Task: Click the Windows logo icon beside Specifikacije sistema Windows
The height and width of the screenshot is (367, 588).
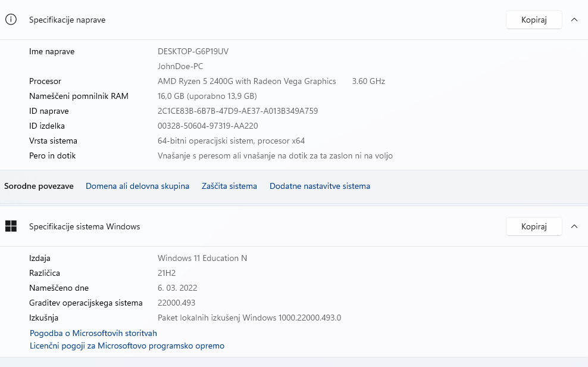Action: (11, 226)
